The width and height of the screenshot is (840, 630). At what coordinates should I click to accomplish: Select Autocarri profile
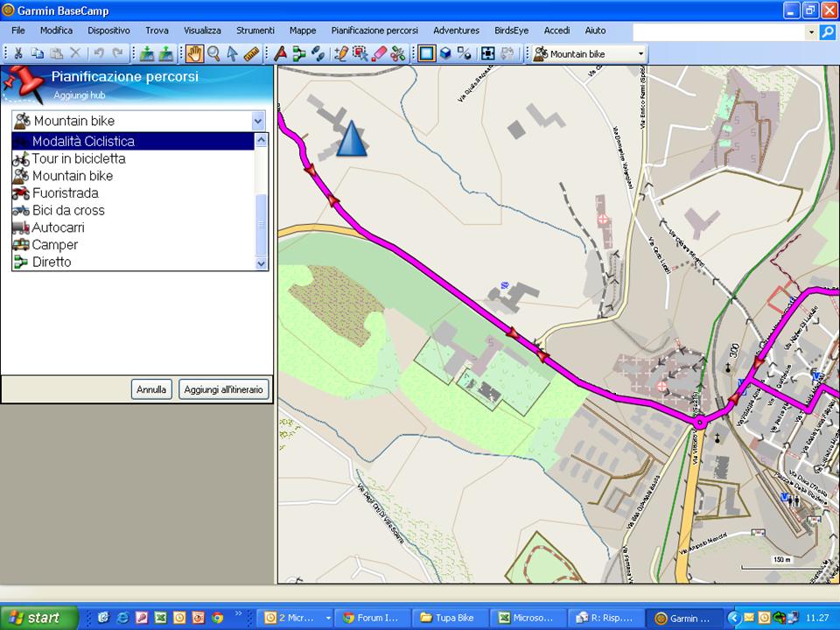[x=133, y=227]
